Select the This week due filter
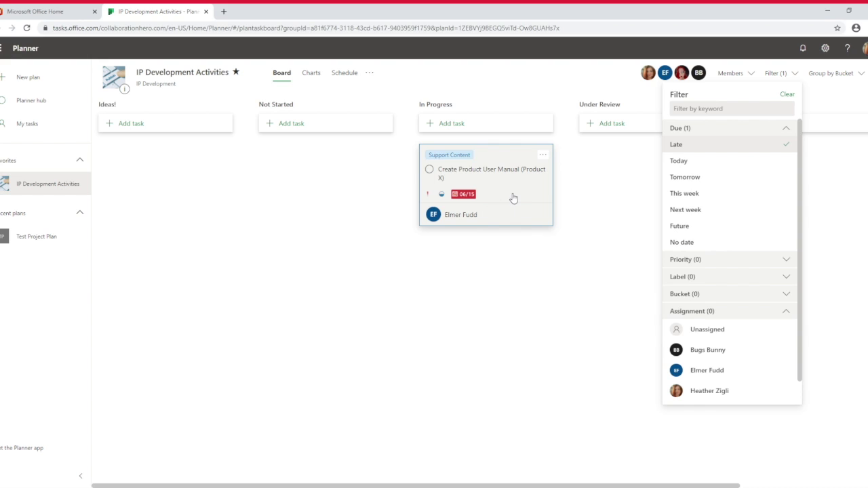Image resolution: width=868 pixels, height=488 pixels. 730,193
